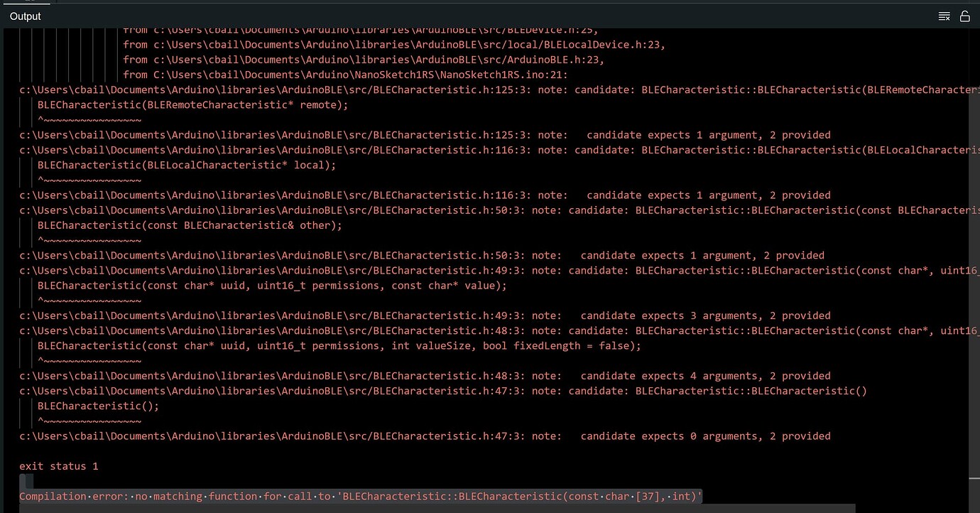Click the BLEDevice.h:25 include path

click(x=355, y=29)
